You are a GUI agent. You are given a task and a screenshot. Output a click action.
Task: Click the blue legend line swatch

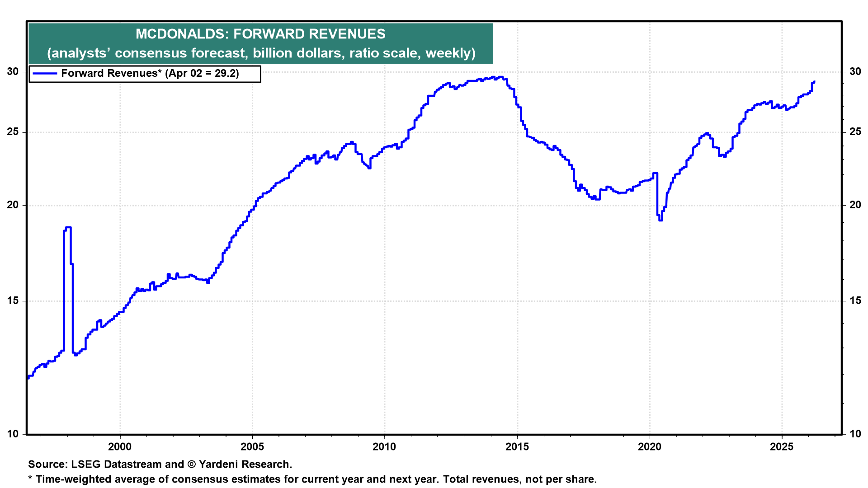[45, 74]
